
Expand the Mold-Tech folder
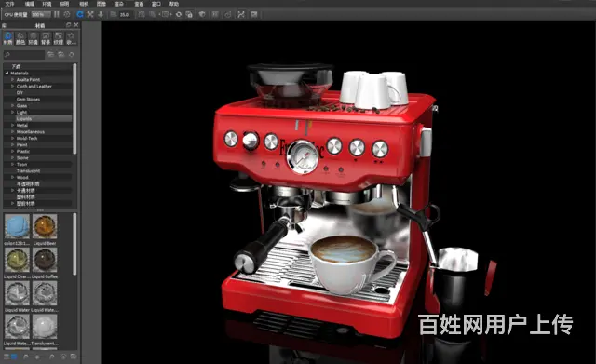tap(12, 139)
